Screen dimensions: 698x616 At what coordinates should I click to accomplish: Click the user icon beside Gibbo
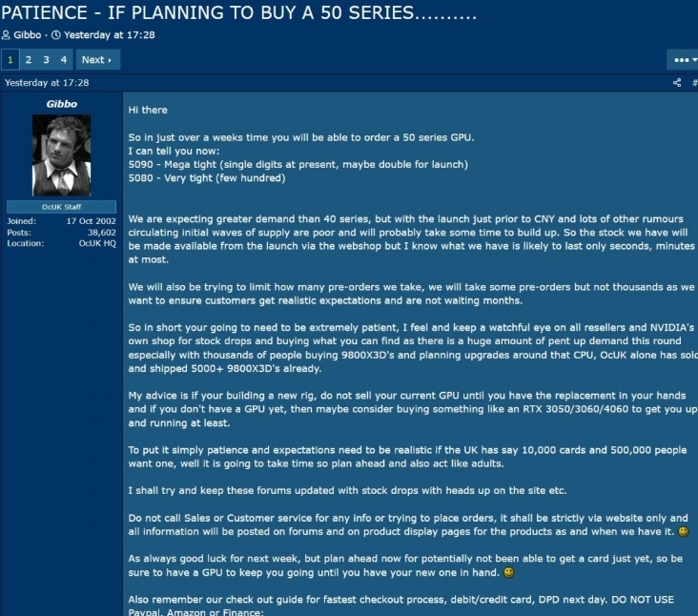tap(6, 34)
